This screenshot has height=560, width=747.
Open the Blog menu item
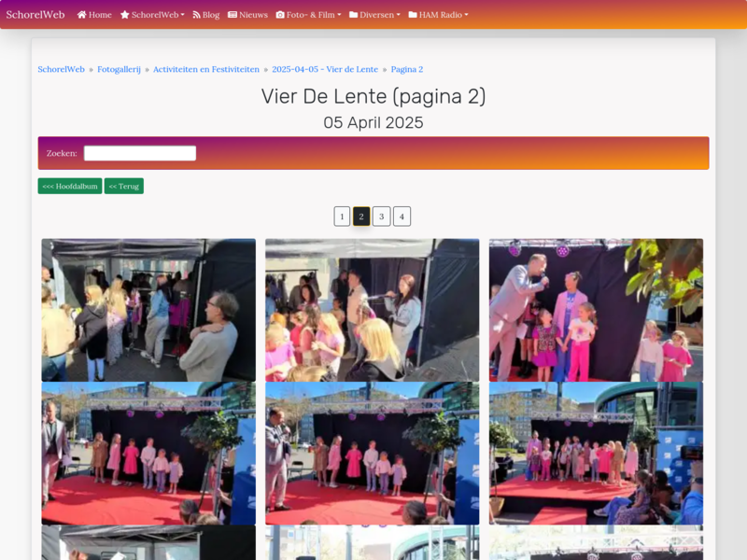[x=206, y=15]
